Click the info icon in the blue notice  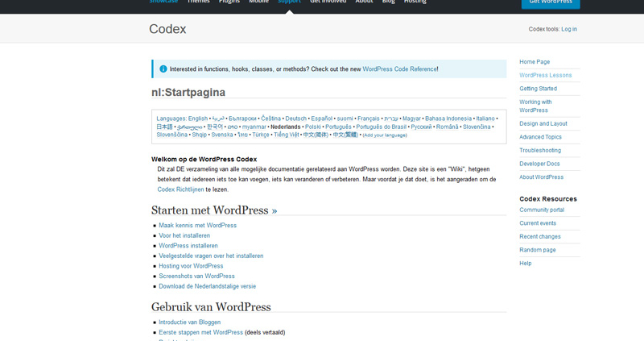(x=163, y=69)
